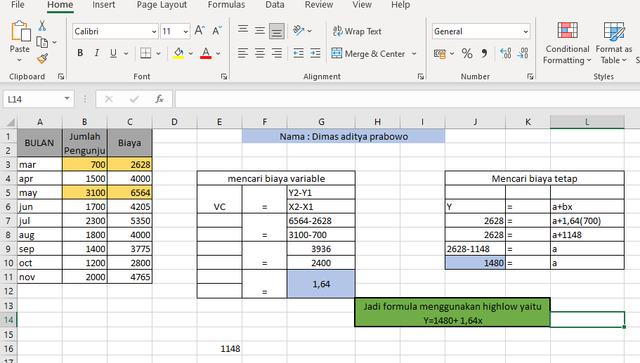The image size is (640, 363).
Task: Open the font color dropdown arrow
Action: 218,53
